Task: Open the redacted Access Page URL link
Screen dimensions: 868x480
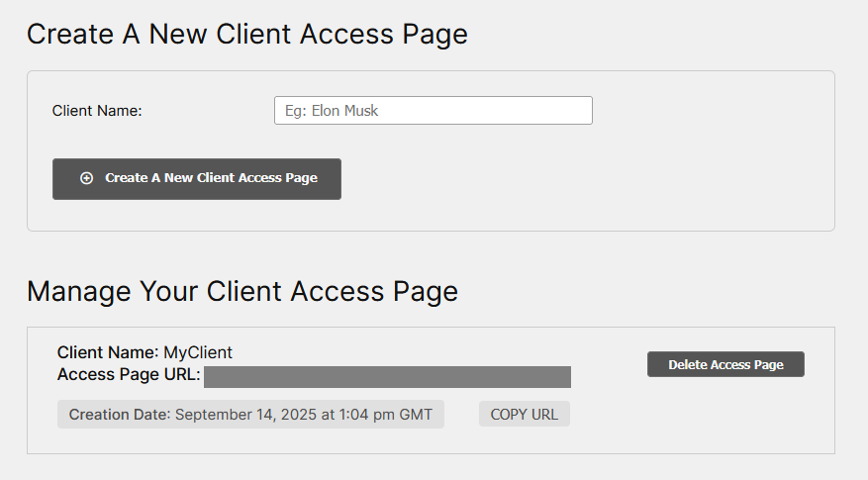Action: pos(387,376)
